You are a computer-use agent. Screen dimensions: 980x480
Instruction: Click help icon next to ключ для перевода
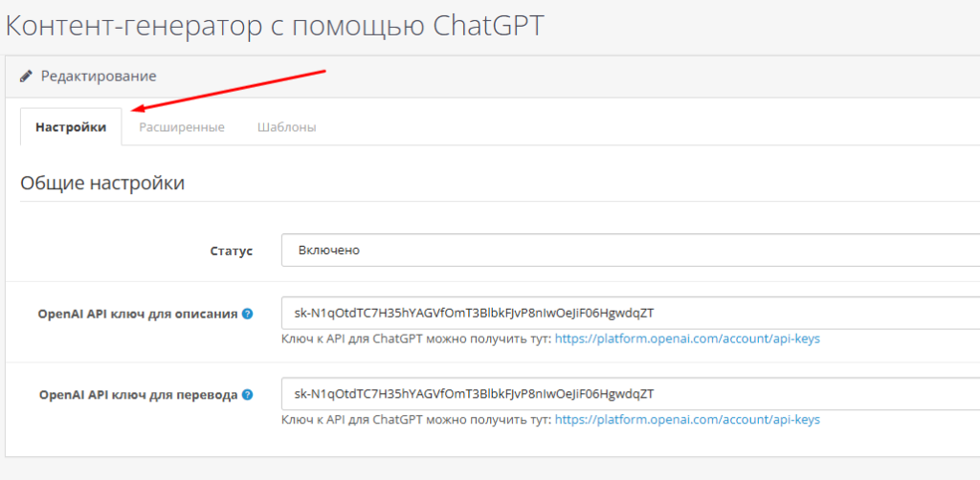click(247, 394)
